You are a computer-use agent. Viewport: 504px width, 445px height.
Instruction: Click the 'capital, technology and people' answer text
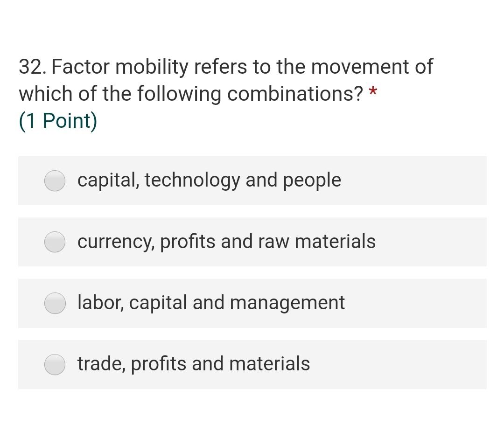pos(209,180)
